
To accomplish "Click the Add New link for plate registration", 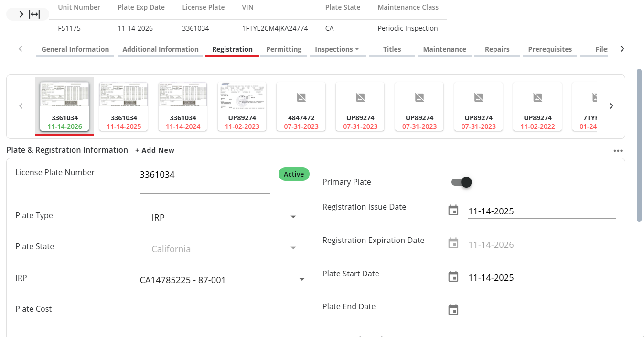I will click(155, 150).
